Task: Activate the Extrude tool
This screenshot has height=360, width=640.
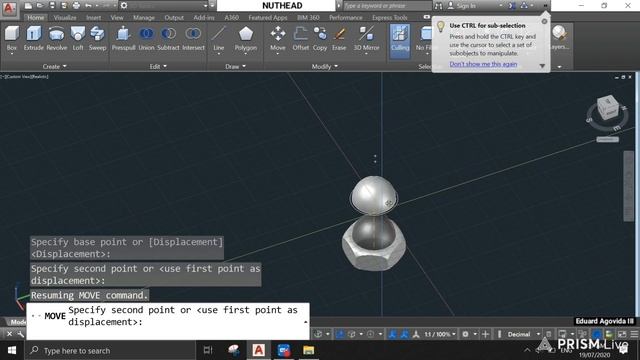Action: click(33, 39)
